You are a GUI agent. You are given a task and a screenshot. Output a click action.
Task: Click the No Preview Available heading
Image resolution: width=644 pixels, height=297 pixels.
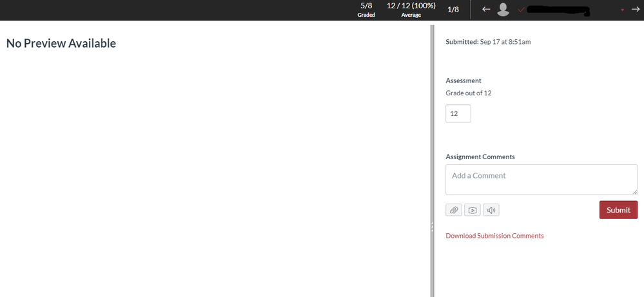[61, 44]
